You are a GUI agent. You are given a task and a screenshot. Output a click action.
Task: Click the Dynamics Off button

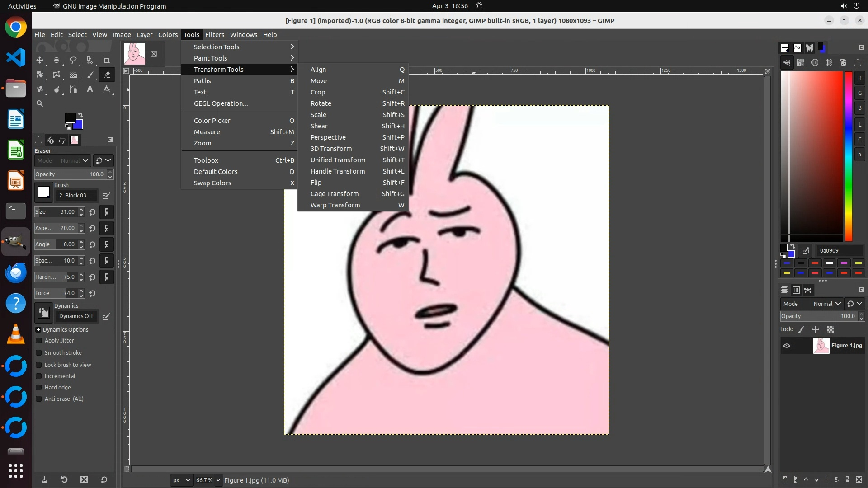(x=76, y=316)
